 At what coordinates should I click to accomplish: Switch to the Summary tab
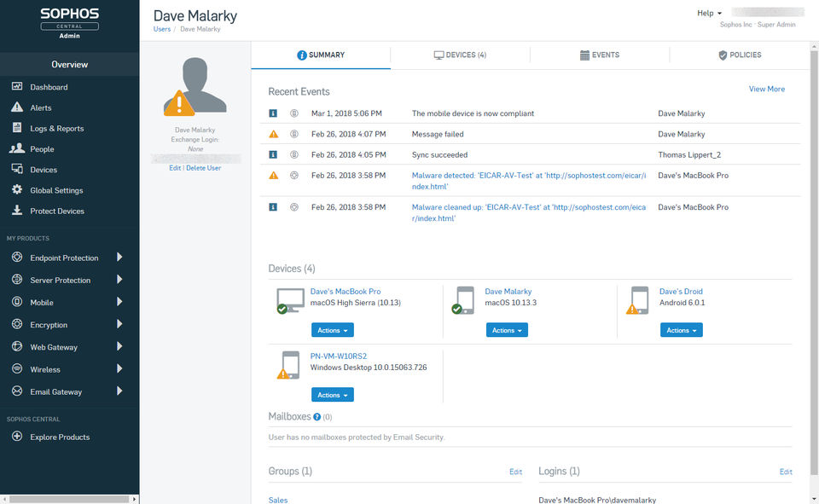321,55
